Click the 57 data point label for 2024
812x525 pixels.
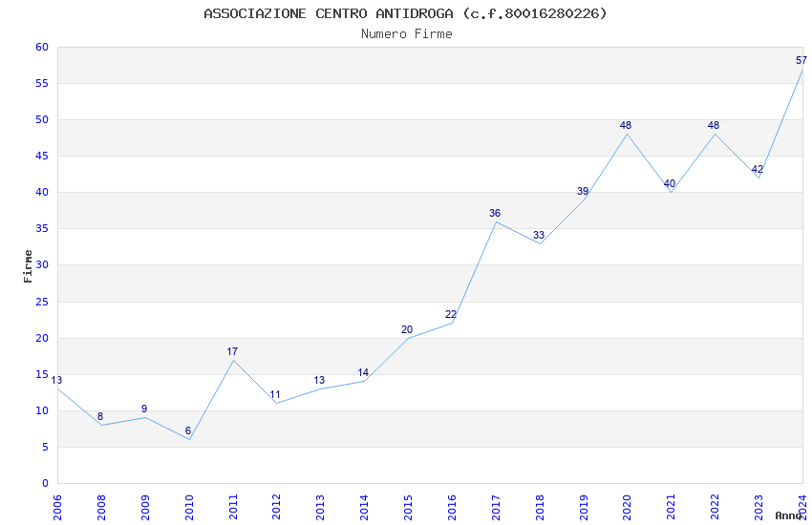pyautogui.click(x=801, y=60)
